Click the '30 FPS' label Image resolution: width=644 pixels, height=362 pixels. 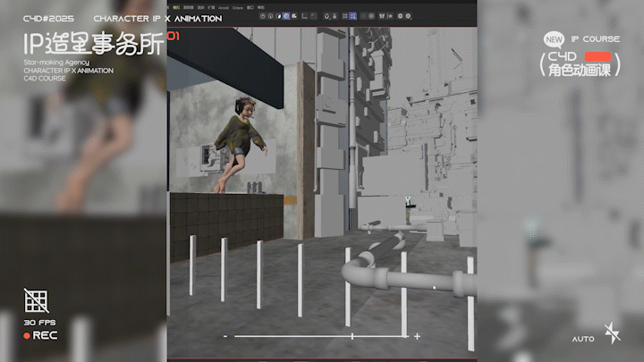tap(40, 323)
